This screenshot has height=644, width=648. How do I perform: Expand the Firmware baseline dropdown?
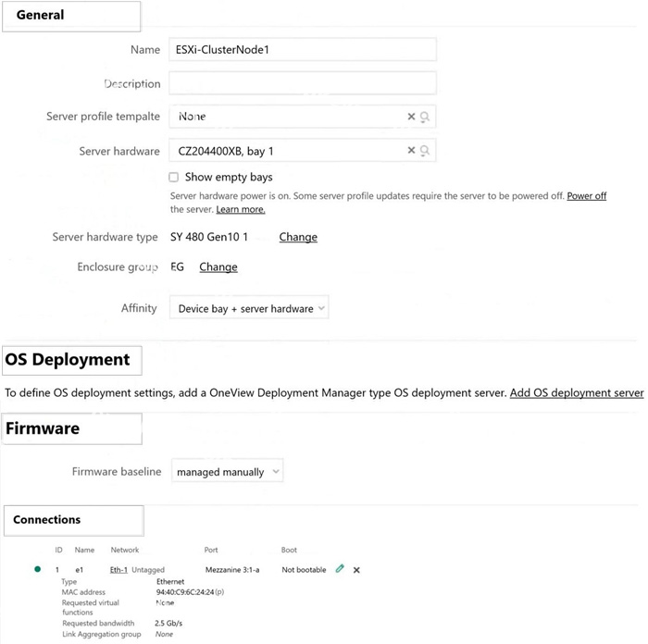228,471
